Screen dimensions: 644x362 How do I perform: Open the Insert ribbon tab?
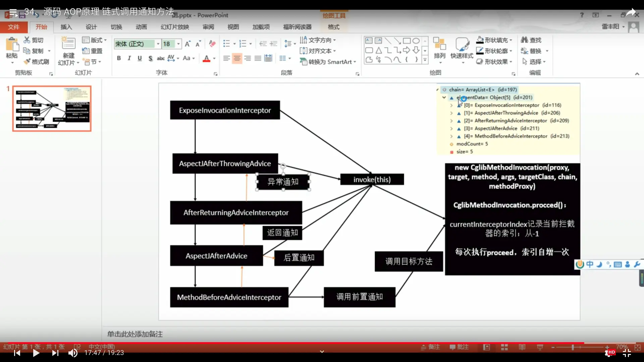(66, 27)
